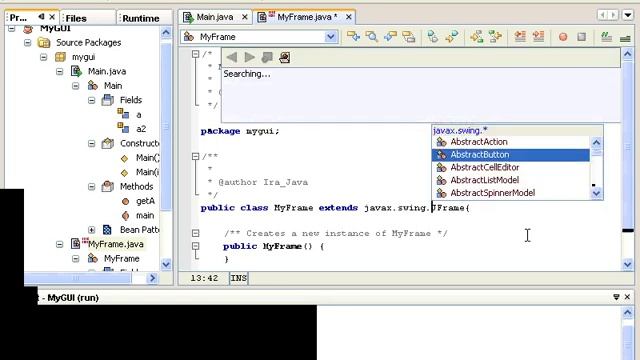Click the first editor toolbar icon after the MyFrame dropdown
The height and width of the screenshot is (360, 640).
pyautogui.click(x=353, y=37)
